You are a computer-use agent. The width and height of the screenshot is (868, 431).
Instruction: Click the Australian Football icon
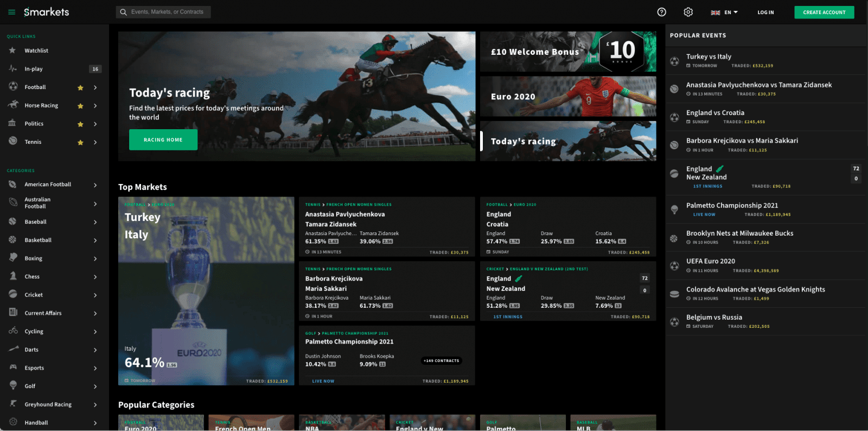click(x=13, y=202)
